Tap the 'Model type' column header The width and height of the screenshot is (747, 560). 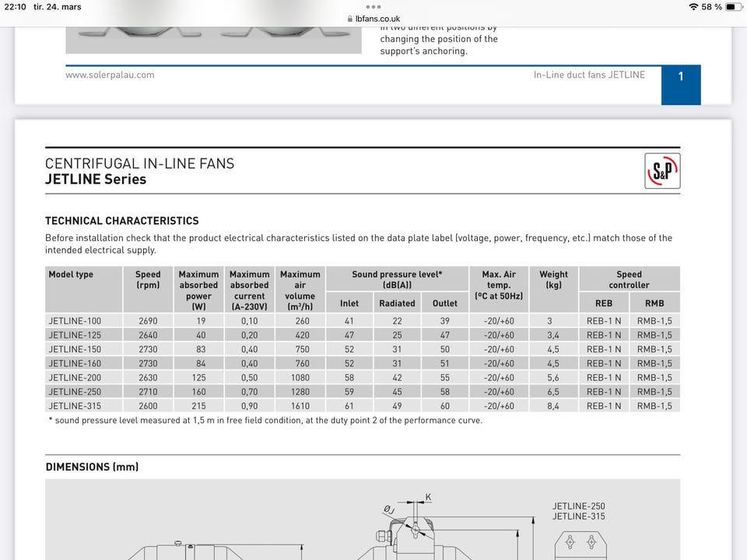(84, 289)
